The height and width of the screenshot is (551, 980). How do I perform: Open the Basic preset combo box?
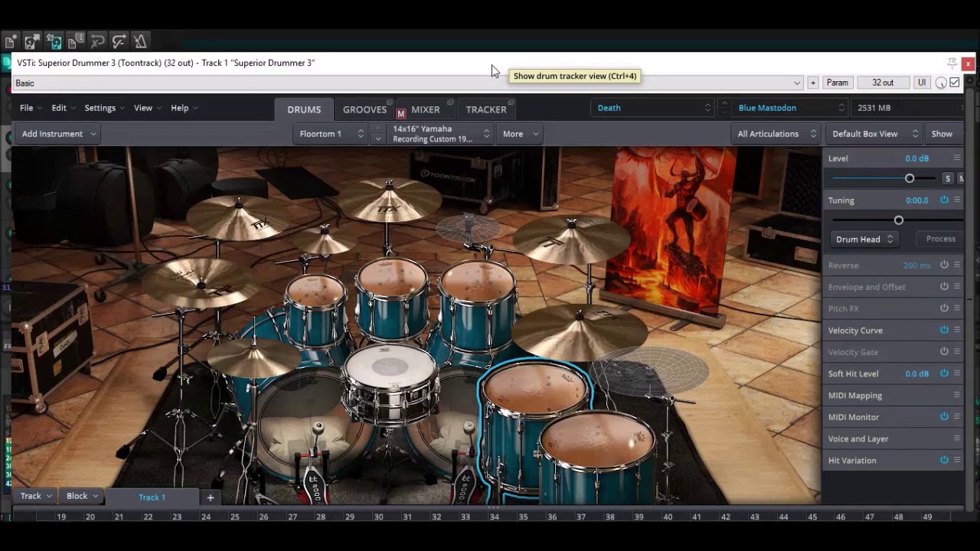coord(408,83)
